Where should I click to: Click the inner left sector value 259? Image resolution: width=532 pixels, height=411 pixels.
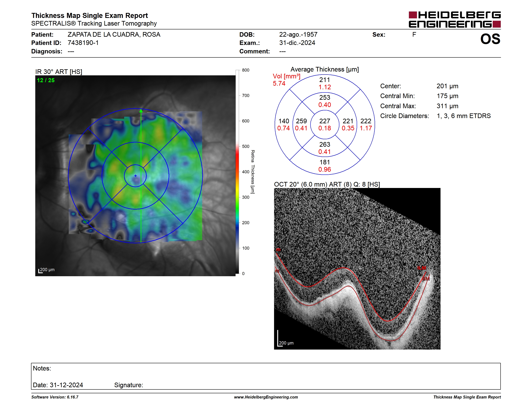tap(301, 121)
